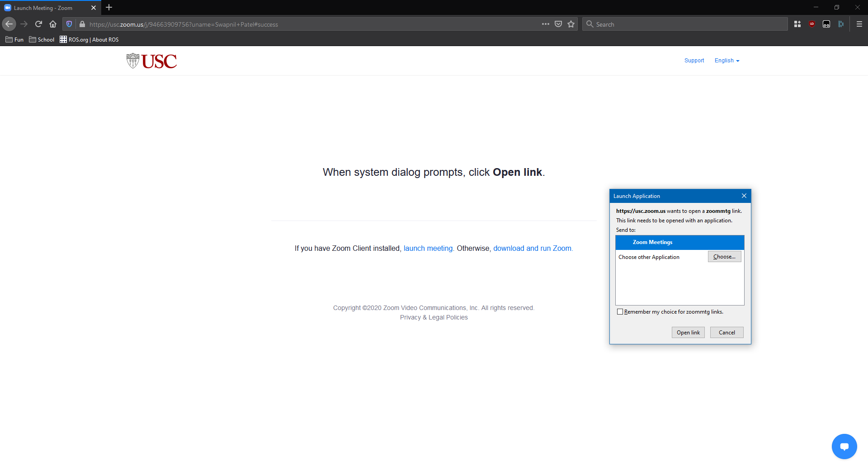Viewport: 868px width, 470px height.
Task: Expand the English language dropdown
Action: pos(726,61)
